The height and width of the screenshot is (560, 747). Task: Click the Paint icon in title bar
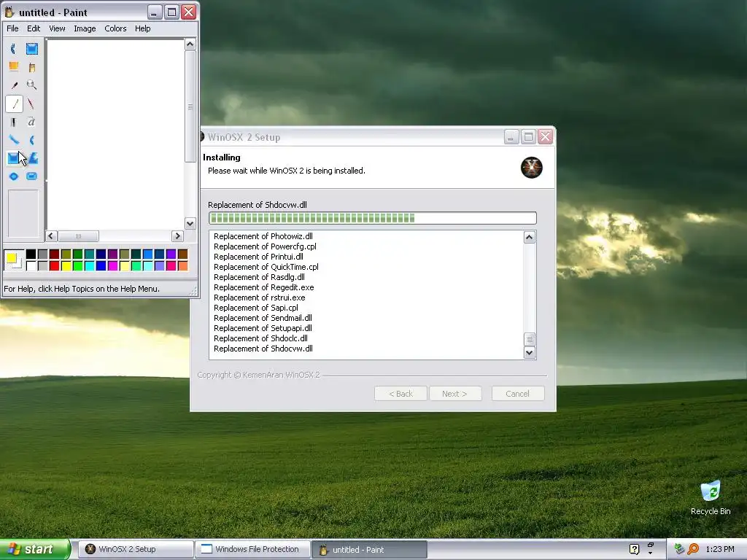tap(9, 12)
